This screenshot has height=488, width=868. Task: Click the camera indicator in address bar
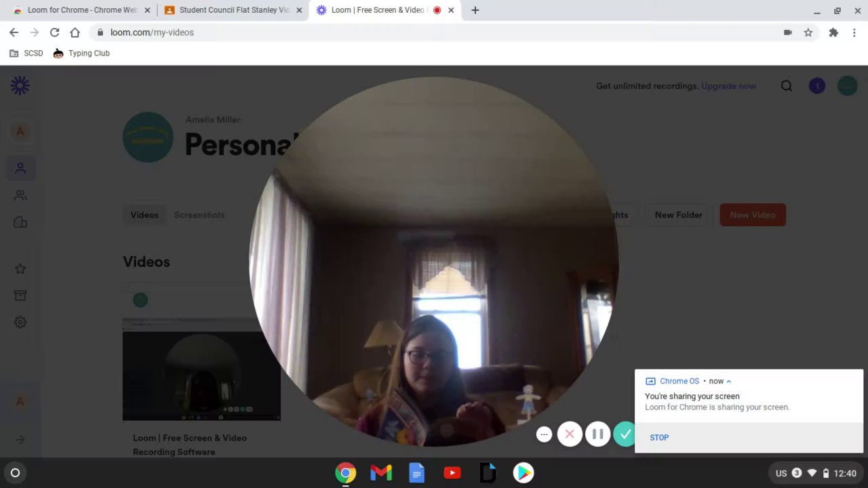click(x=788, y=33)
